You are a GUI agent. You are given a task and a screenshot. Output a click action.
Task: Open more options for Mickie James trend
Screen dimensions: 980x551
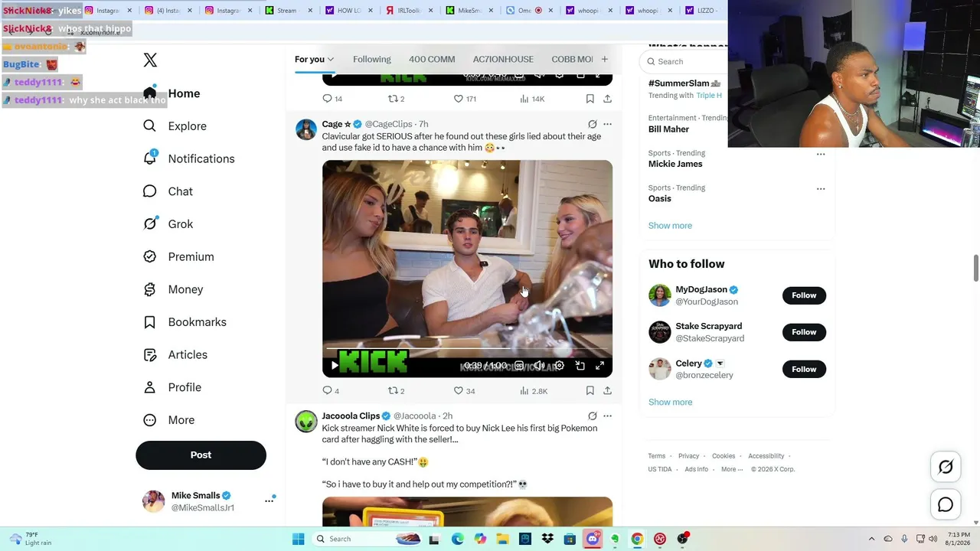[821, 154]
